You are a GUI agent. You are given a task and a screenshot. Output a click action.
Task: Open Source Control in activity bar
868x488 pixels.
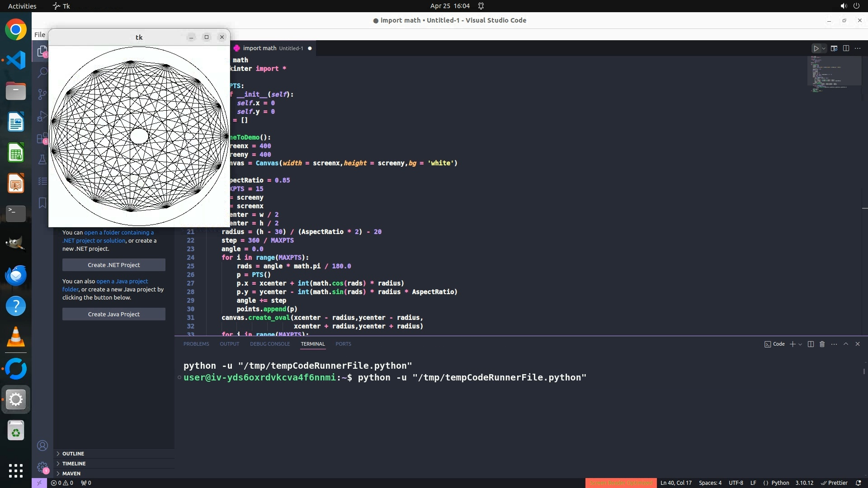coord(42,94)
